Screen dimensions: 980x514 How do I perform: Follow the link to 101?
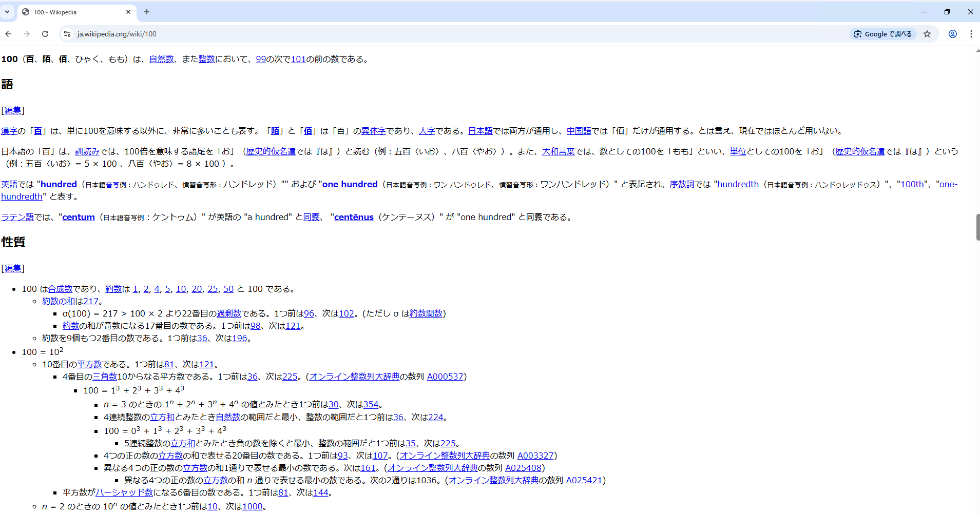pyautogui.click(x=298, y=59)
